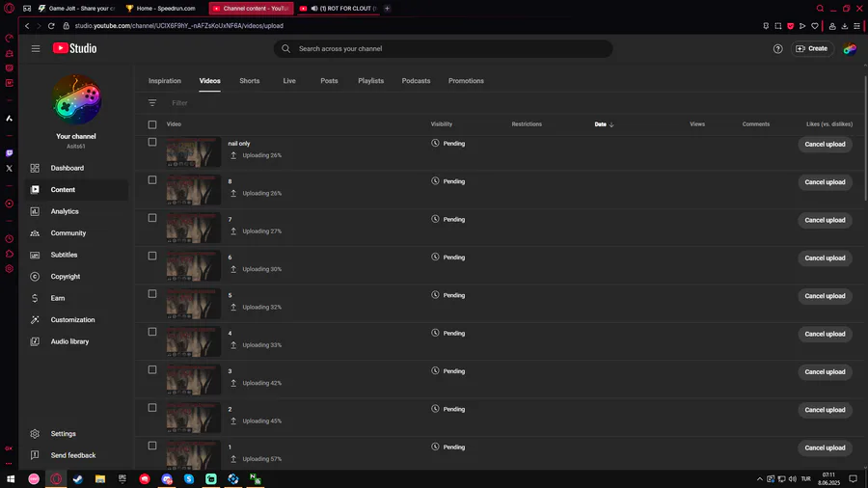
Task: Click the Search across your channel box
Action: 443,48
